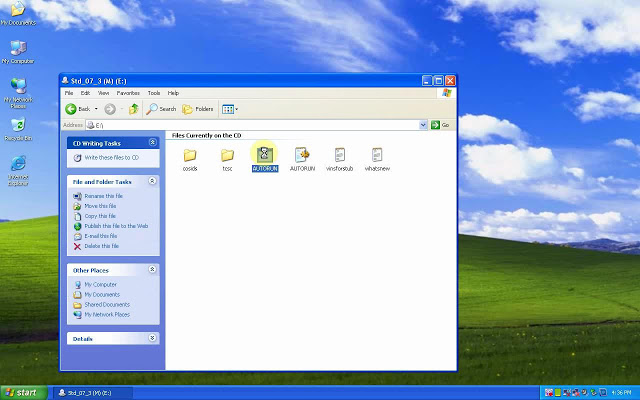Click the Forward toolbar button
Screen dimensions: 640x400
point(110,109)
